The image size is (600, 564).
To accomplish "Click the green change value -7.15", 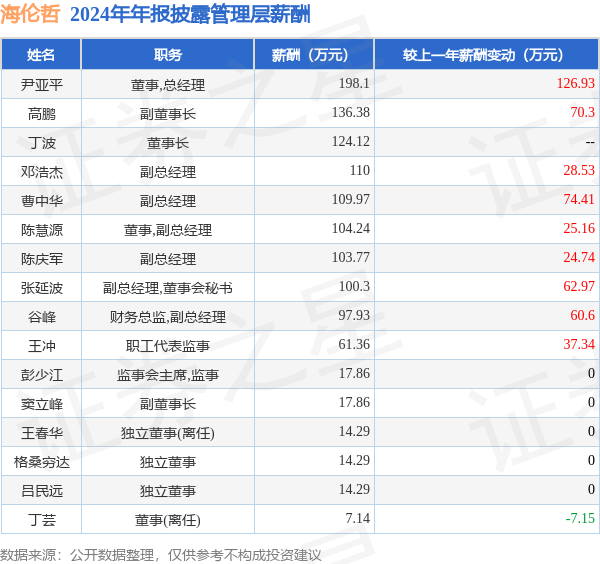I will tap(580, 518).
